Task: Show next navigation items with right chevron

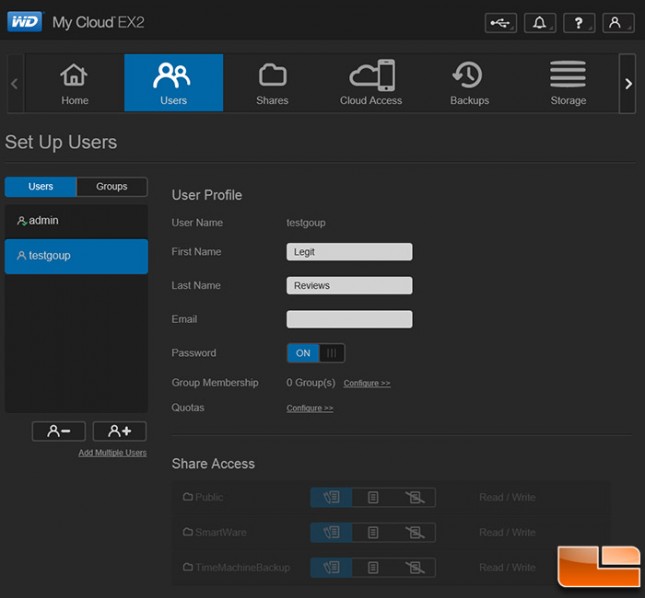Action: pyautogui.click(x=628, y=83)
